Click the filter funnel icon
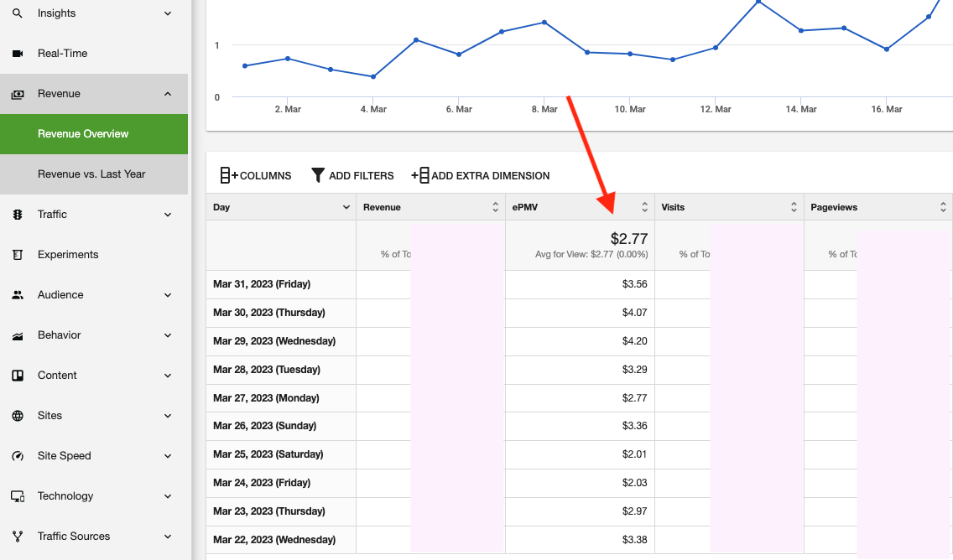The width and height of the screenshot is (953, 560). point(317,175)
